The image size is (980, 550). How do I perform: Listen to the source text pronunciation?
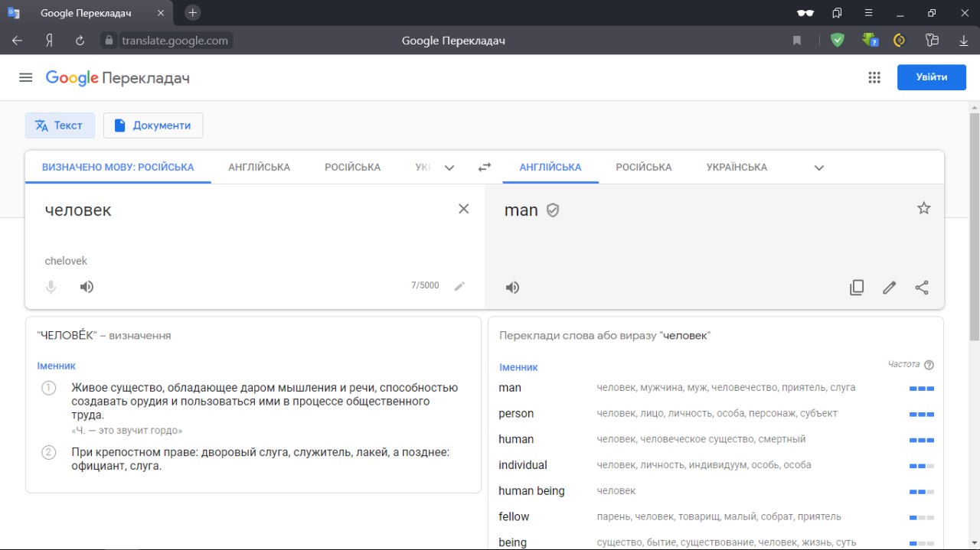[x=87, y=287]
